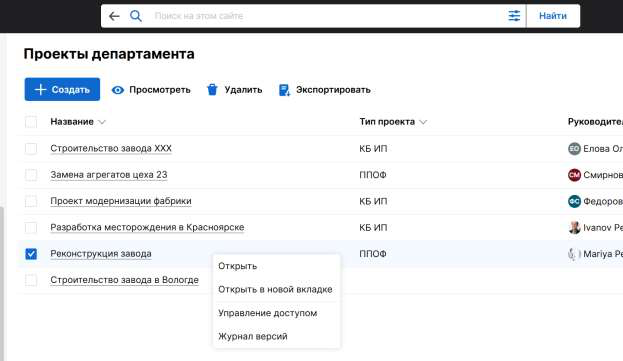Click the Тип проекта column header text
Viewport: 623px width, 361px height.
coord(387,122)
